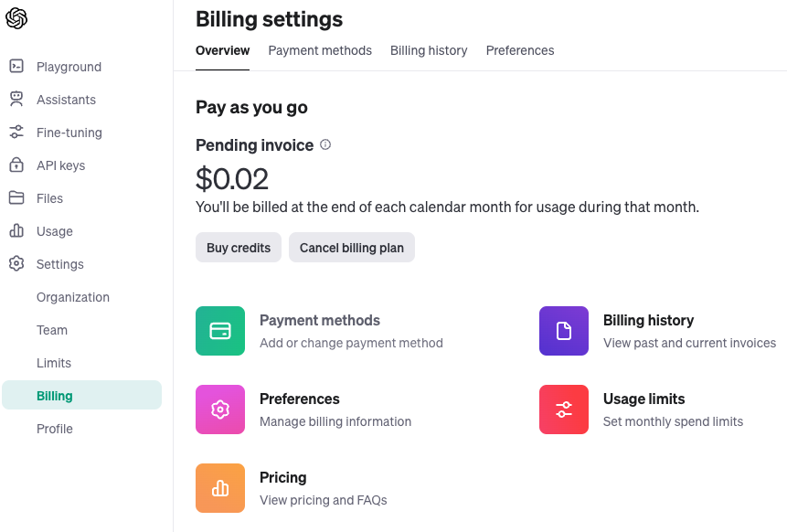Open Organization in the settings sidebar

73,297
